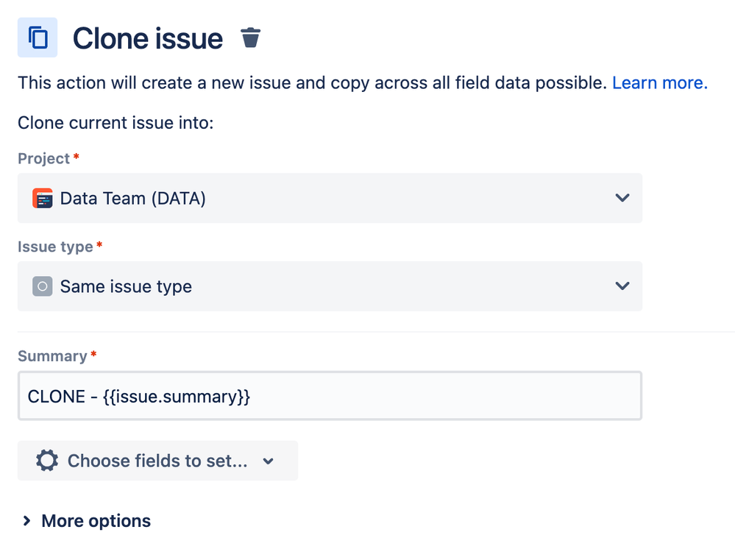Expand the More options section
Image resolution: width=735 pixels, height=560 pixels.
[87, 520]
